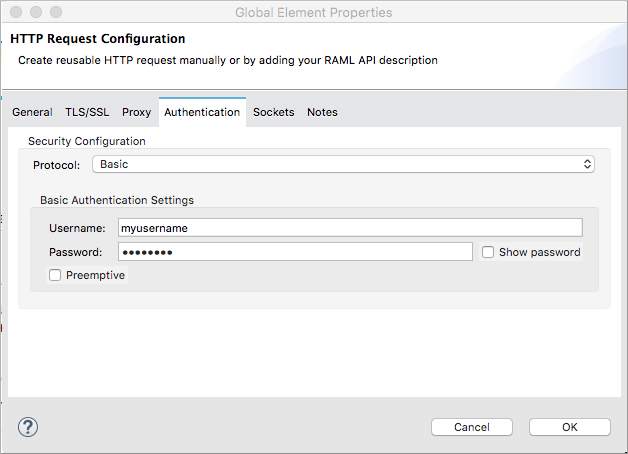Select the Authentication tab
The image size is (628, 454).
(202, 112)
